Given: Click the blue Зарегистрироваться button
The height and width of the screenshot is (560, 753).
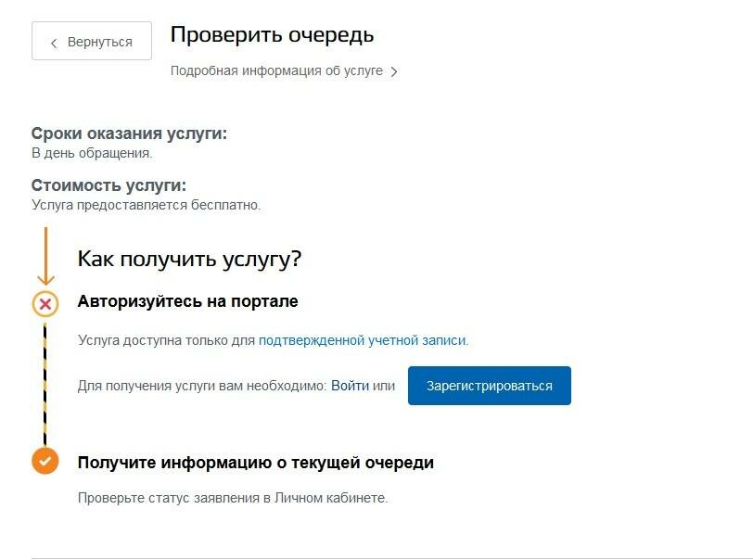Looking at the screenshot, I should pyautogui.click(x=490, y=386).
